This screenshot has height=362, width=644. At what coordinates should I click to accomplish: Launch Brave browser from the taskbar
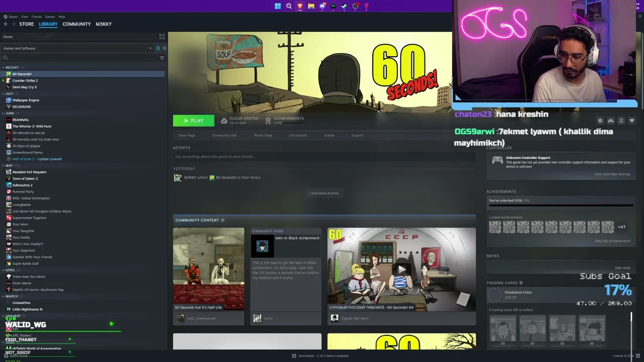[300, 6]
